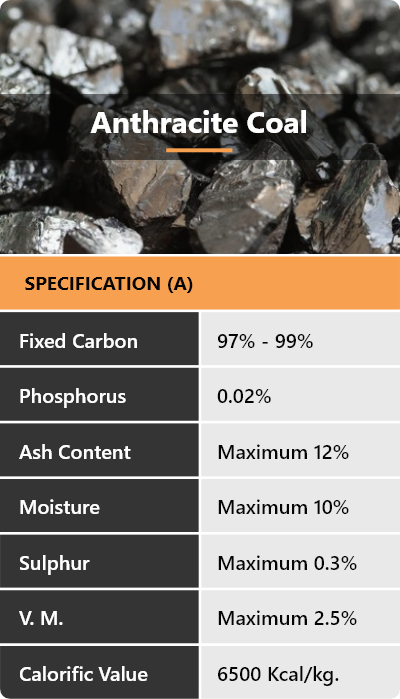
Task: Click the word SPECIFICATION in header
Action: 92,284
